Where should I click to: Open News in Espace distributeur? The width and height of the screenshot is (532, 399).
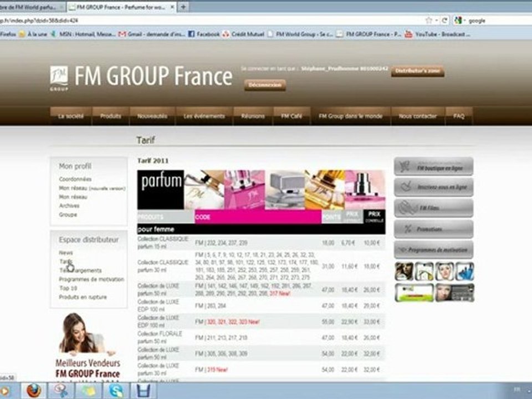click(65, 253)
